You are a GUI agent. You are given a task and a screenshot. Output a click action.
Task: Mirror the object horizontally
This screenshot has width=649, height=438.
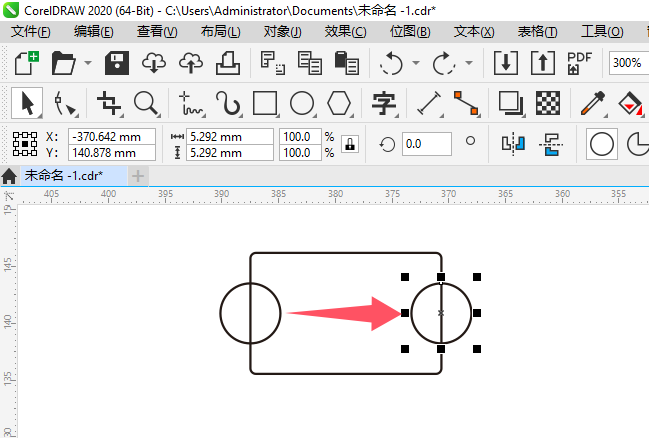514,144
